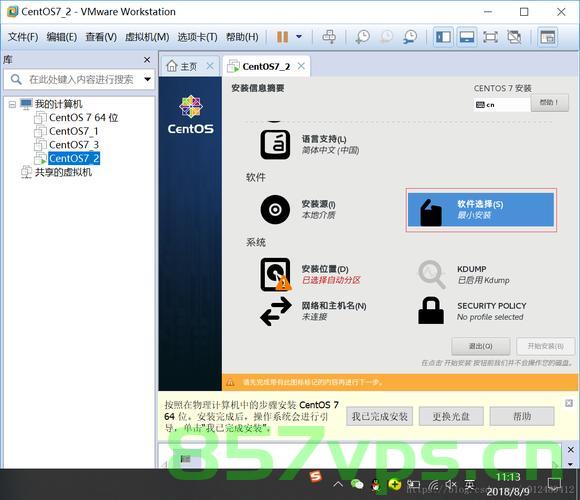This screenshot has width=580, height=500.
Task: Click the revert to snapshot icon
Action: click(x=387, y=37)
